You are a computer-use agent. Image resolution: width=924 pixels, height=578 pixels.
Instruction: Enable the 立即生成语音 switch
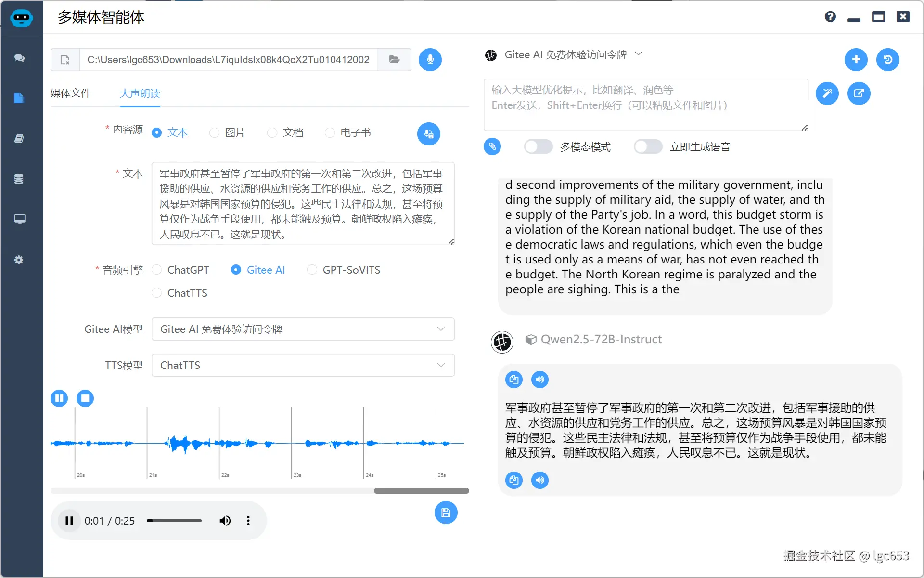[x=648, y=146]
